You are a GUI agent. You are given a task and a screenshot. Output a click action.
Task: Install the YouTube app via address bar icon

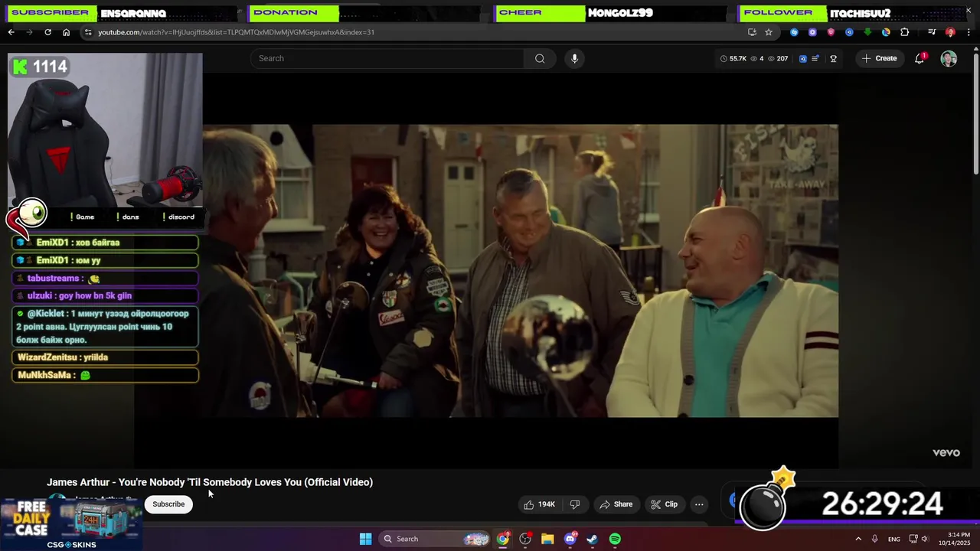click(x=752, y=32)
